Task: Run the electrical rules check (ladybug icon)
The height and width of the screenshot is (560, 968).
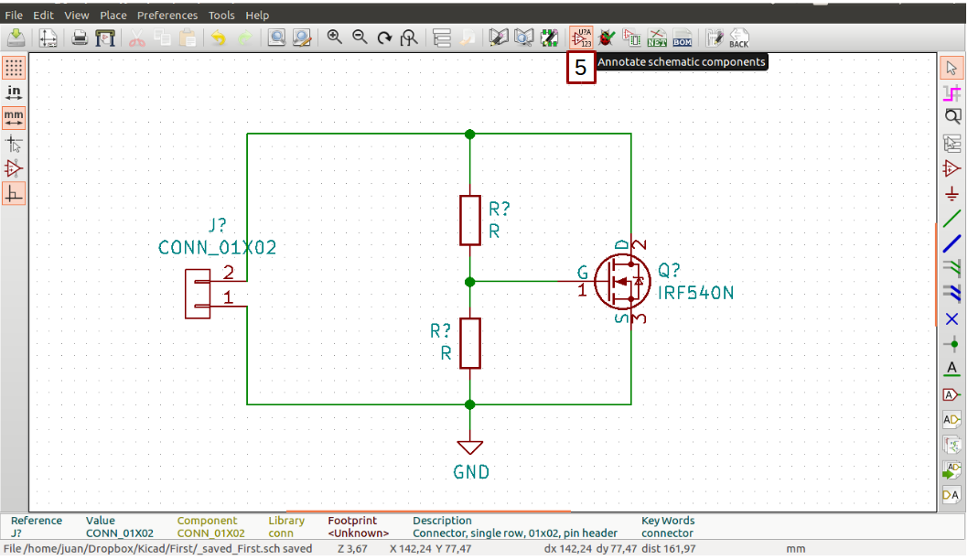Action: pos(605,38)
